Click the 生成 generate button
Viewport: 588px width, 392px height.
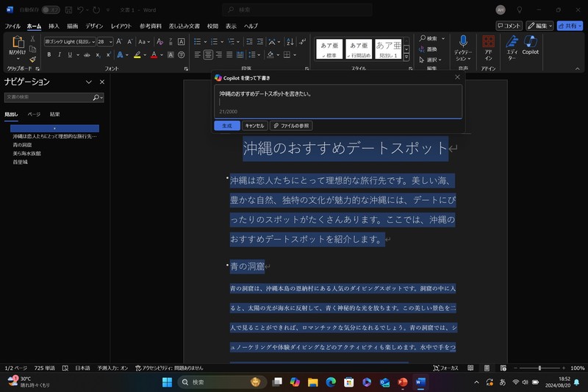[227, 126]
